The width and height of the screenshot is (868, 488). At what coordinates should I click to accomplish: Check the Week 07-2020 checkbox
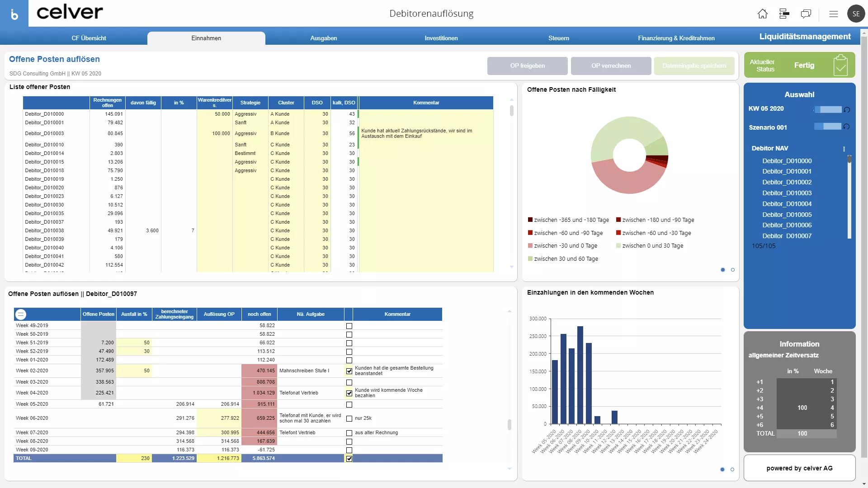tap(349, 433)
